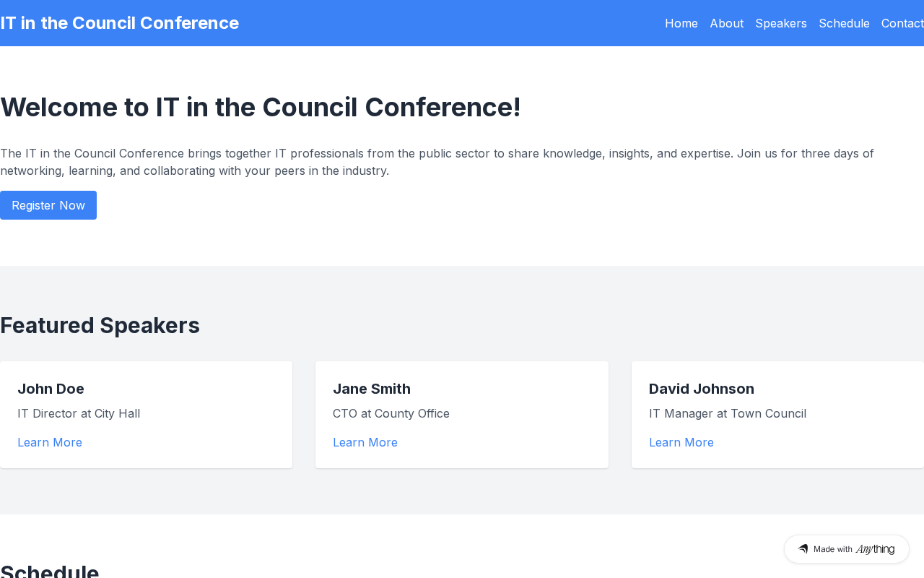Click the conference title in the header
Image resolution: width=924 pixels, height=578 pixels.
pyautogui.click(x=120, y=23)
